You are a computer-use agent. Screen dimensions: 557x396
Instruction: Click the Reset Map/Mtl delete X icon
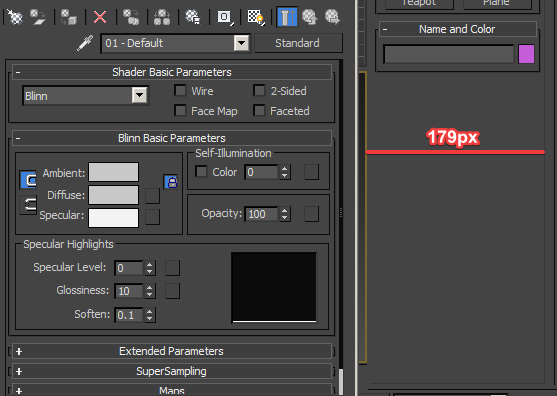pos(100,17)
